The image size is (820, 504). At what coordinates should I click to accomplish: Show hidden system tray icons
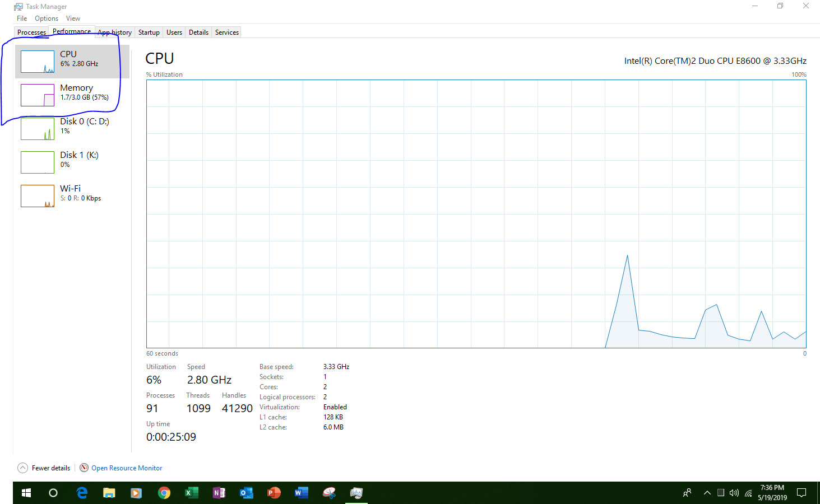pos(707,493)
